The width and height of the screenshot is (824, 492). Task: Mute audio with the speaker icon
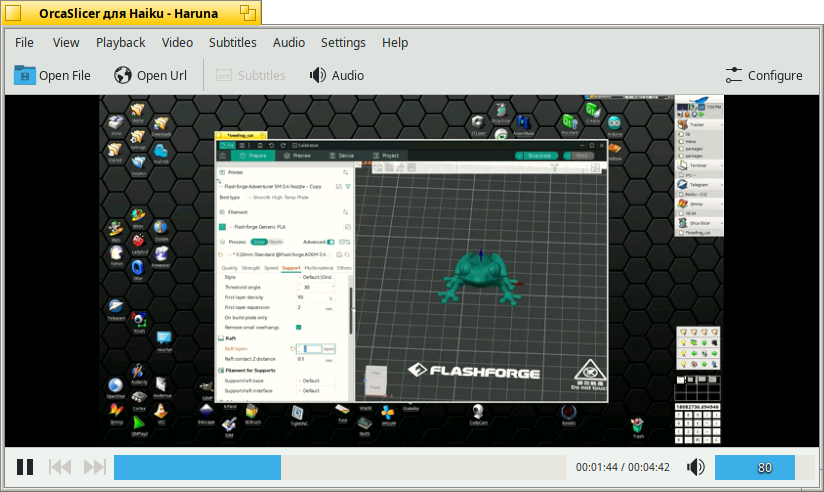click(696, 467)
